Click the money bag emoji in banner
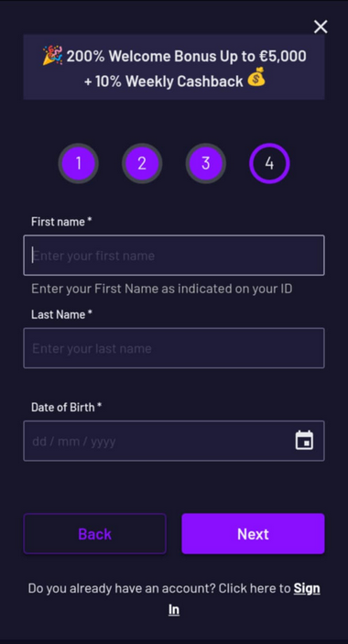Image resolution: width=348 pixels, height=644 pixels. [x=256, y=77]
